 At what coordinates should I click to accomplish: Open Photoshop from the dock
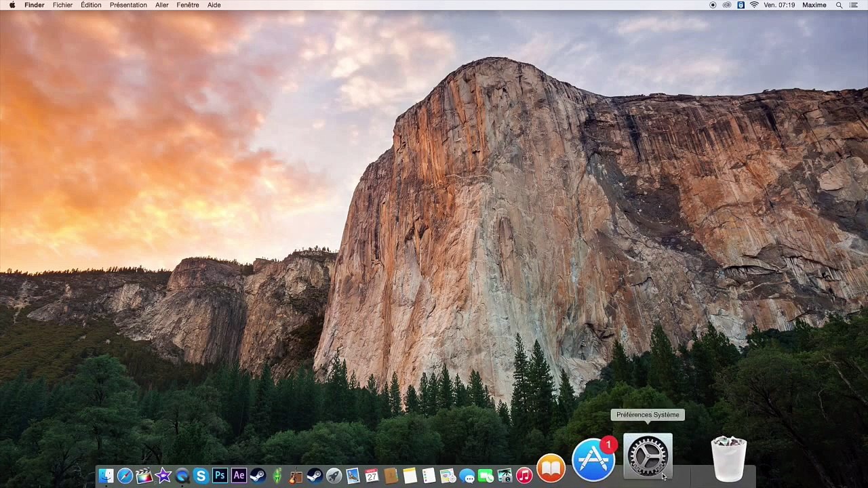click(x=220, y=476)
